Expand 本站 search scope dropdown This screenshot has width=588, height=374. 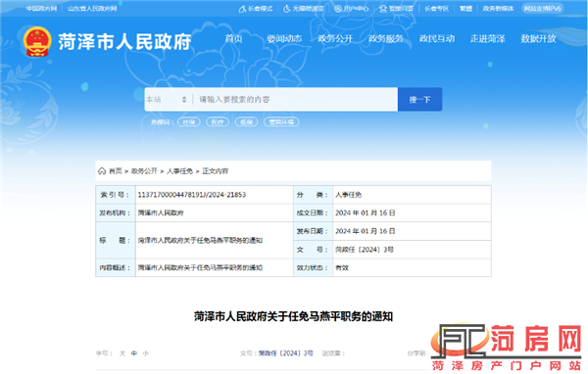point(167,99)
